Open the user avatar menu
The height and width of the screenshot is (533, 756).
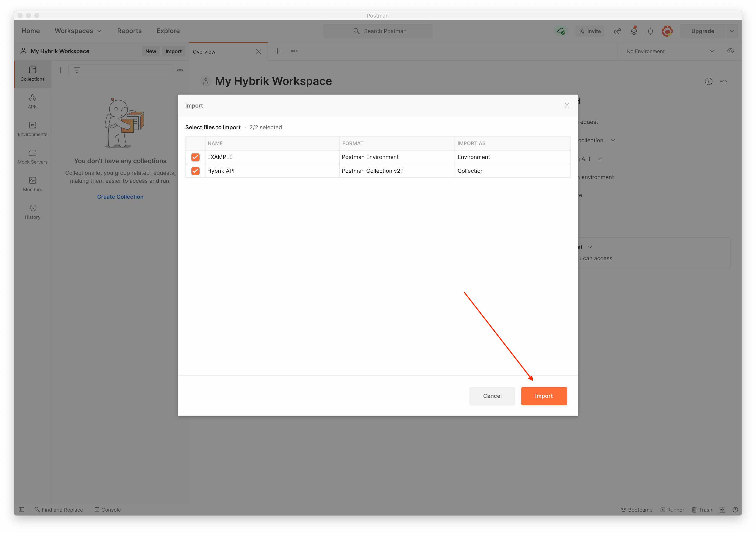pos(667,31)
